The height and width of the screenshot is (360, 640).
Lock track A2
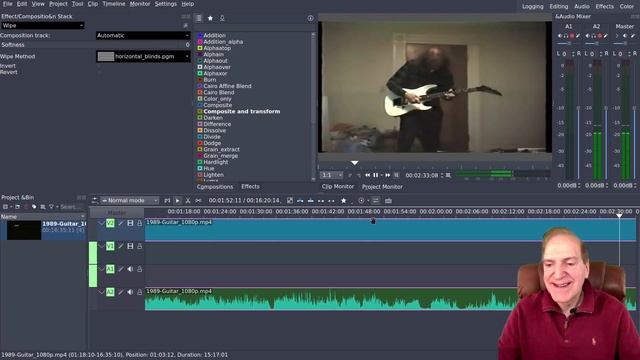click(140, 292)
